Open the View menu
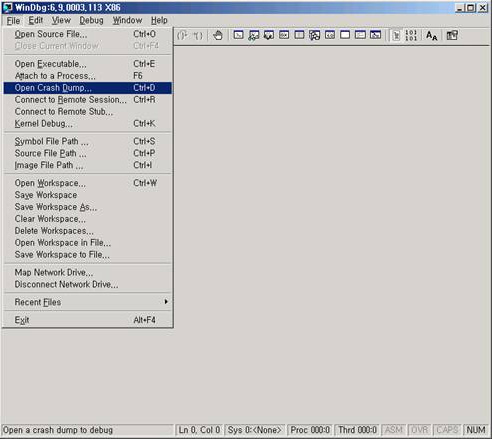The image size is (493, 440). pos(61,21)
